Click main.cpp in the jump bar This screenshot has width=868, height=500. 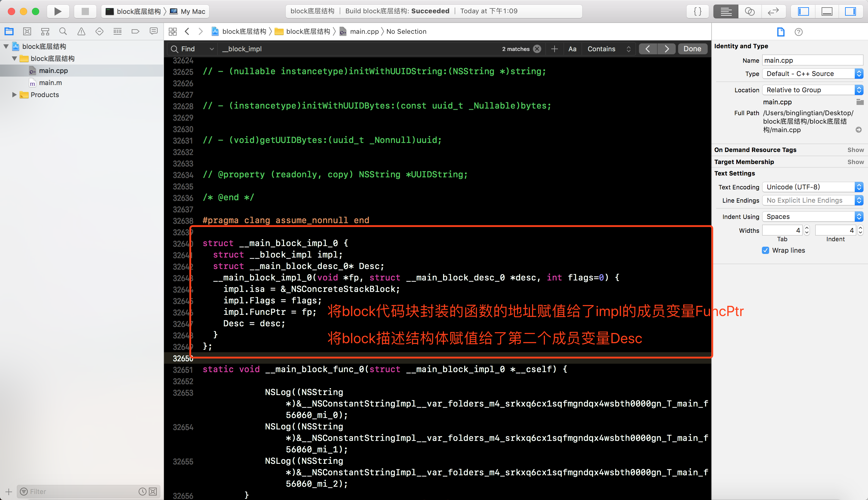click(x=364, y=32)
